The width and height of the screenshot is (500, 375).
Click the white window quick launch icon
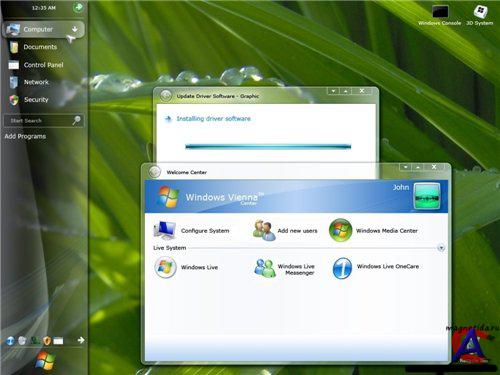pyautogui.click(x=58, y=341)
